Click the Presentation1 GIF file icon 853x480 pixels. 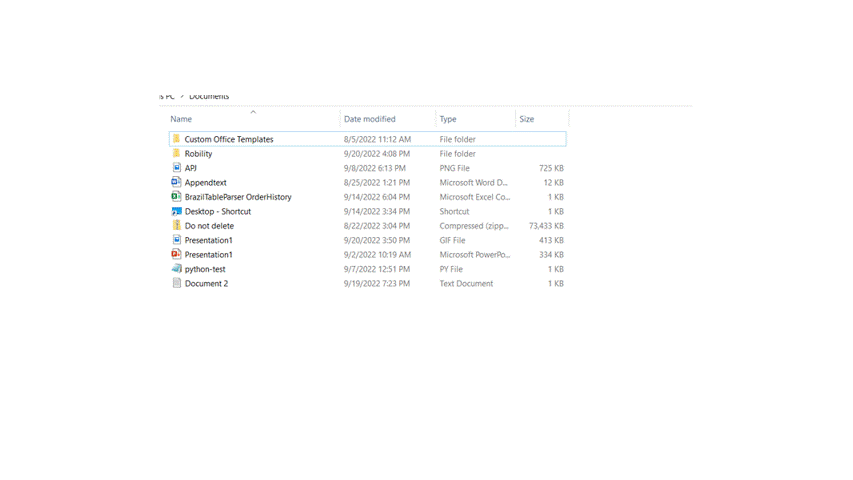tap(176, 240)
